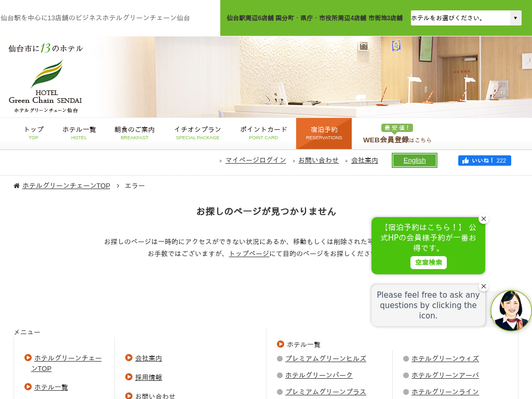Image resolution: width=532 pixels, height=399 pixels.
Task: Click orange arrow icon beside 採用情報
Action: [129, 377]
